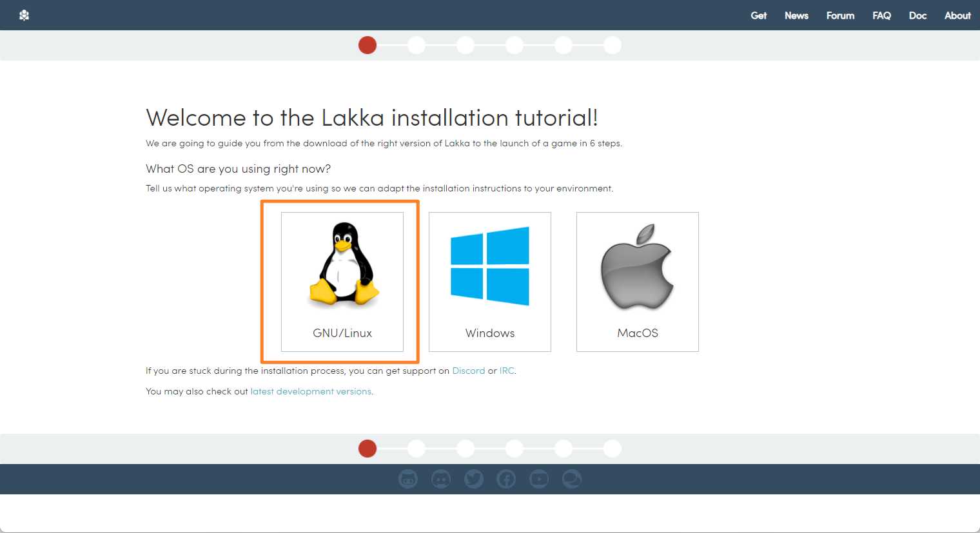Open the FAQ page

tap(881, 15)
